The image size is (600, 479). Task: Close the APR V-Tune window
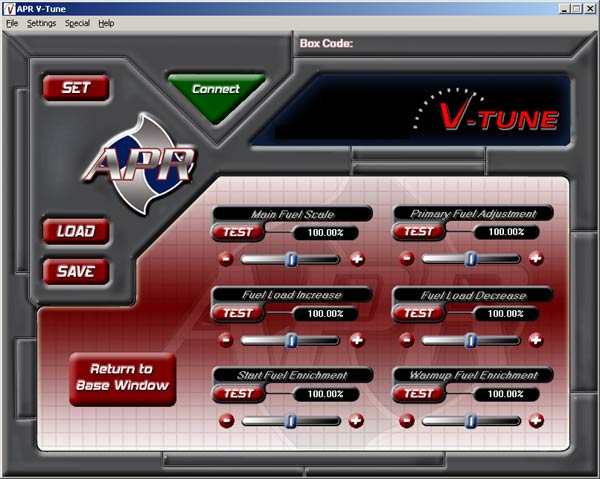pyautogui.click(x=590, y=9)
